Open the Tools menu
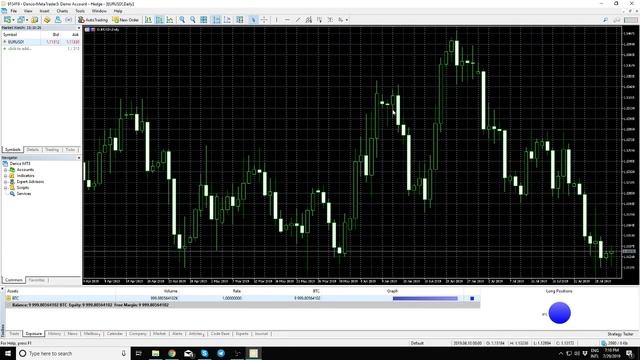 pos(80,11)
